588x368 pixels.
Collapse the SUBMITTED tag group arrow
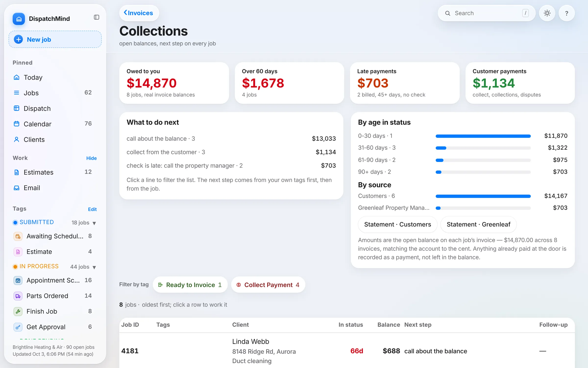[94, 223]
